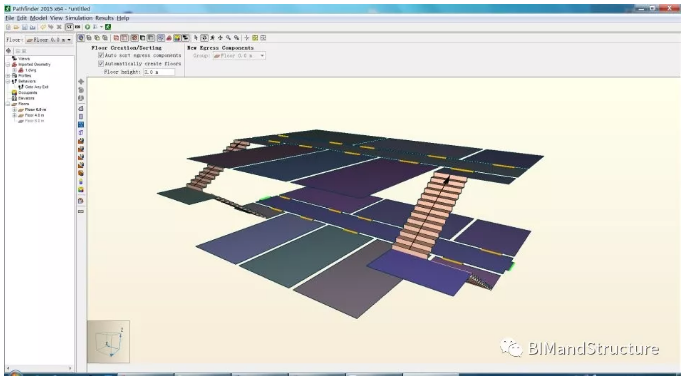Select the single occupant person tool
This screenshot has height=380, width=687.
pyautogui.click(x=81, y=181)
